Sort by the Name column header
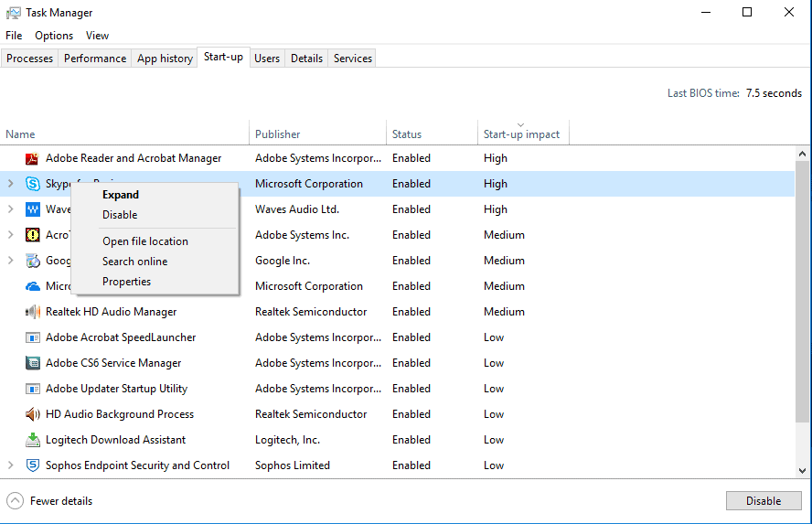812x524 pixels. [124, 134]
